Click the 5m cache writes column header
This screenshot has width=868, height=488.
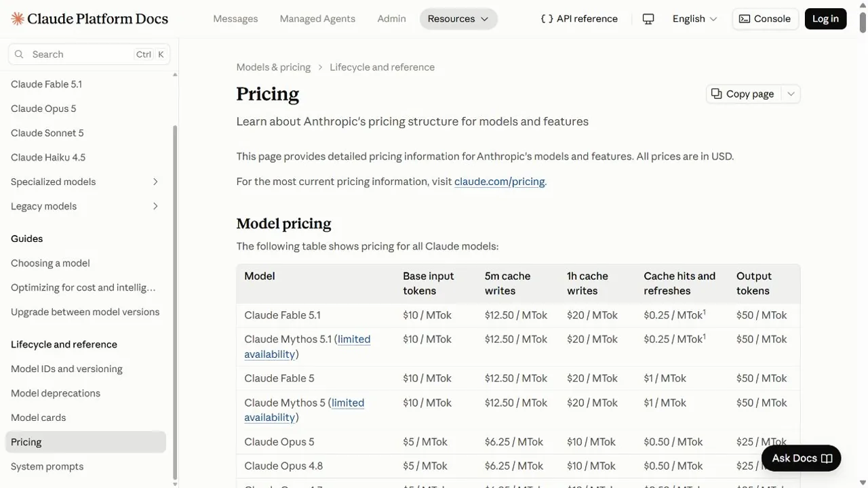coord(508,283)
